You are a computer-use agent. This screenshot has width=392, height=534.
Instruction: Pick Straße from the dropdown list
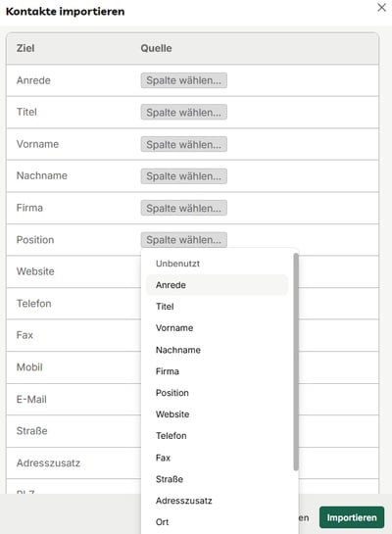217,479
